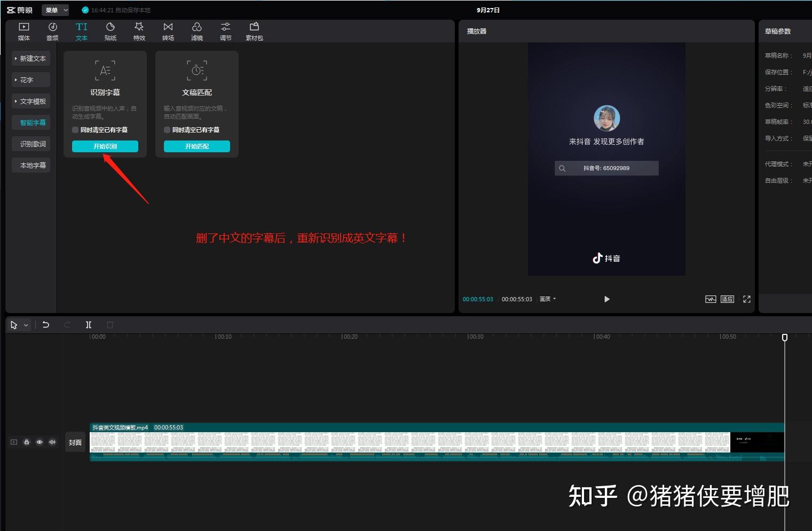The width and height of the screenshot is (812, 531).
Task: Click the 9月27日 project title
Action: point(488,10)
